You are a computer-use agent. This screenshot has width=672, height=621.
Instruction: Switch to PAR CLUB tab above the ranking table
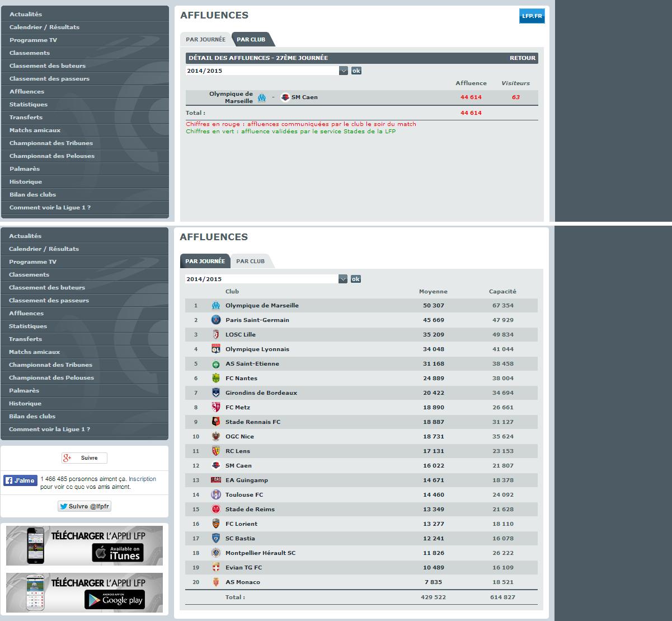coord(250,262)
